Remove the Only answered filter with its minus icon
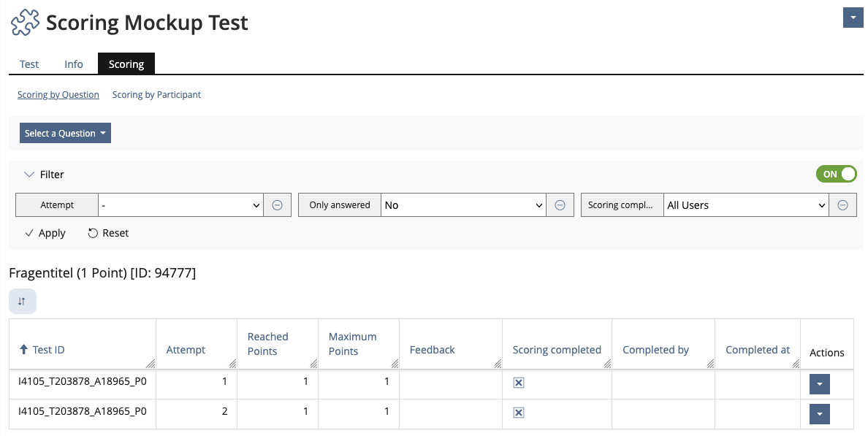 (560, 204)
